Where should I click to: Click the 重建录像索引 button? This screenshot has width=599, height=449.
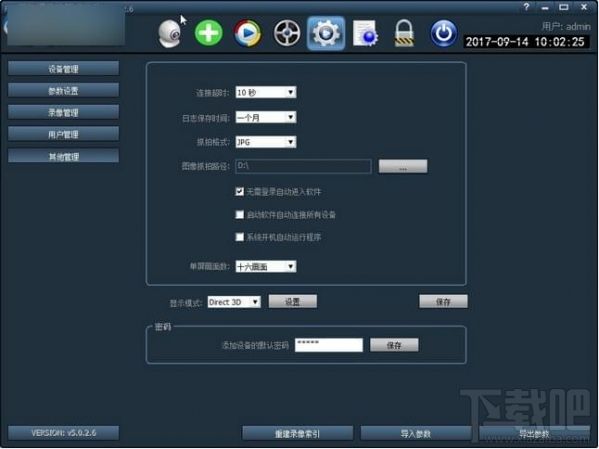click(298, 434)
